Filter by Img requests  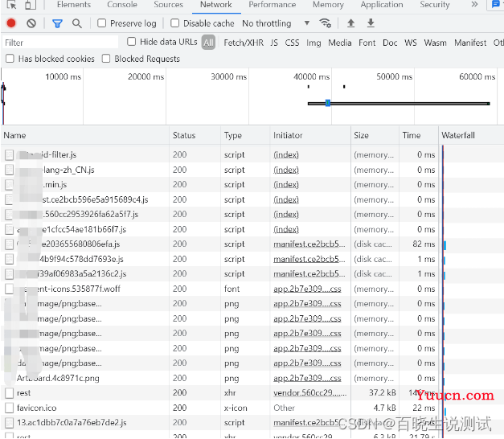pos(313,43)
